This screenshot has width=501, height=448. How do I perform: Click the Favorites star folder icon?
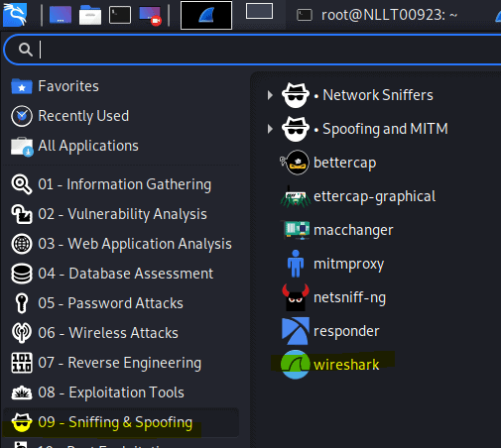[22, 86]
